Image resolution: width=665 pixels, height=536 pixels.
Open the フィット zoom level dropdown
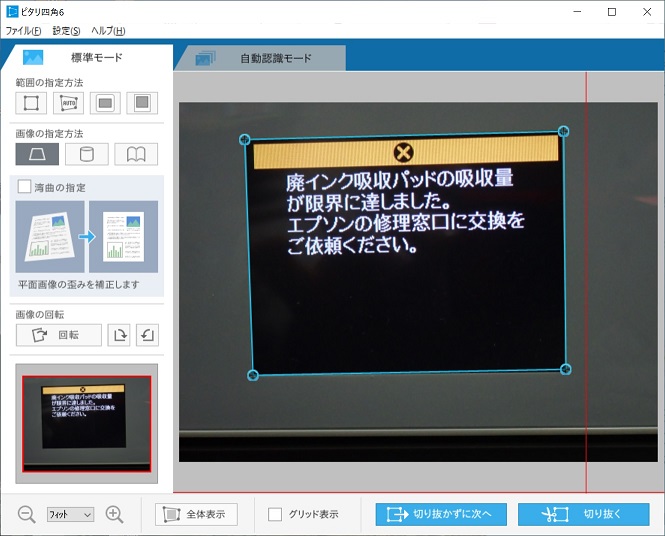[x=70, y=514]
